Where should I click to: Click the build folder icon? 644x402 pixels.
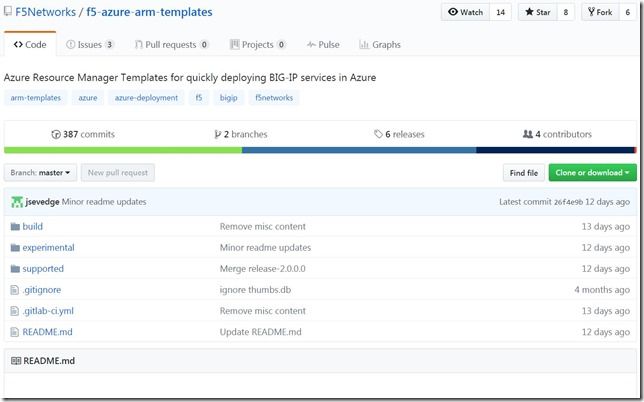pyautogui.click(x=15, y=227)
